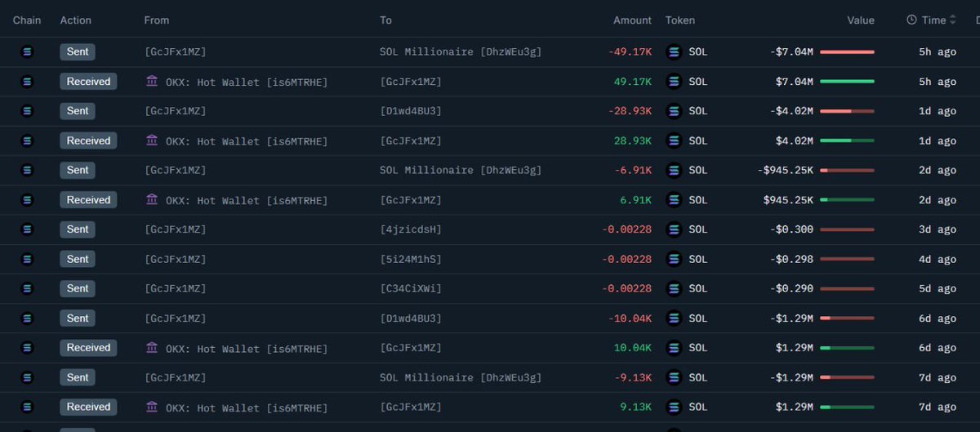The width and height of the screenshot is (980, 432).
Task: Open address [C34CiXWi]
Action: coord(411,288)
